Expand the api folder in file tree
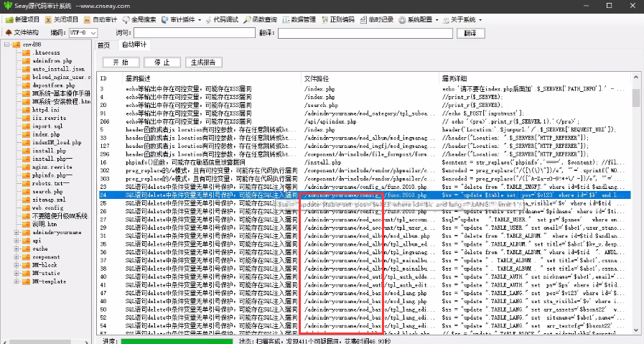The width and height of the screenshot is (644, 344). (x=17, y=241)
